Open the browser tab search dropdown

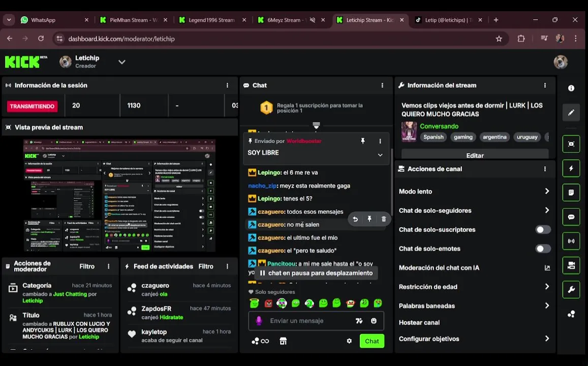[9, 20]
